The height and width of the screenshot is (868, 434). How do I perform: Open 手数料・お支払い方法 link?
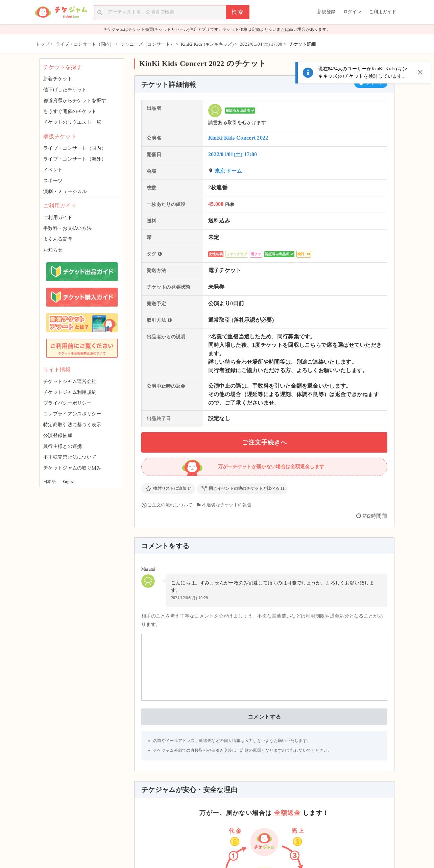point(67,228)
